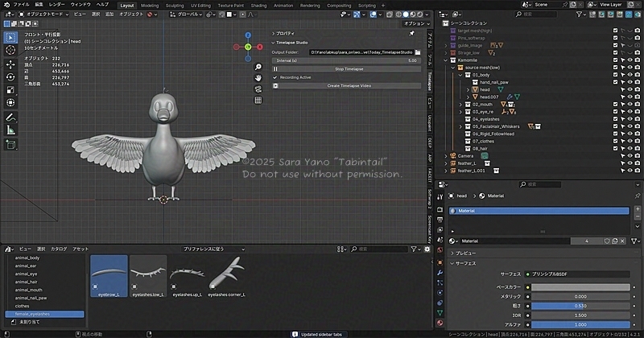Hide the 08_hair collection with eye icon
The image size is (644, 338).
pyautogui.click(x=629, y=148)
